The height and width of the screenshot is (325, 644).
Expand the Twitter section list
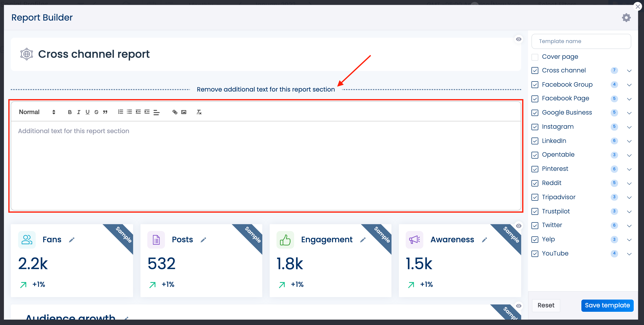[x=629, y=225]
